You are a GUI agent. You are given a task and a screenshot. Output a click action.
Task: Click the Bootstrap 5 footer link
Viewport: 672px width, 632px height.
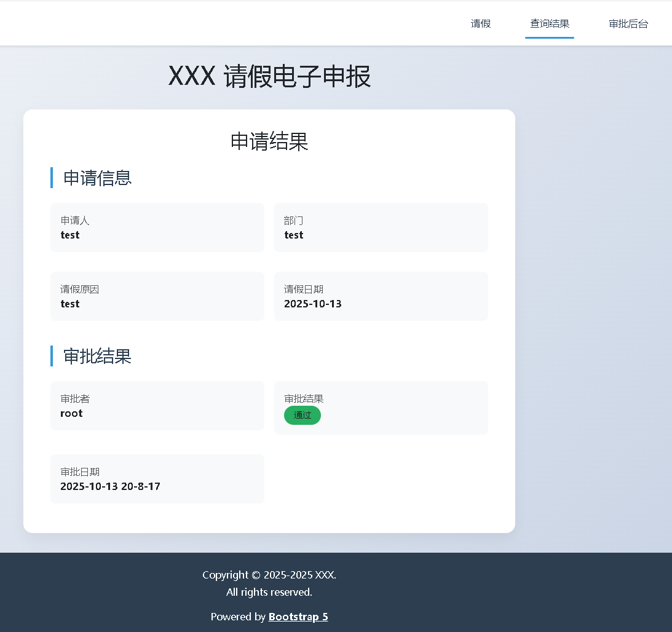(x=298, y=617)
